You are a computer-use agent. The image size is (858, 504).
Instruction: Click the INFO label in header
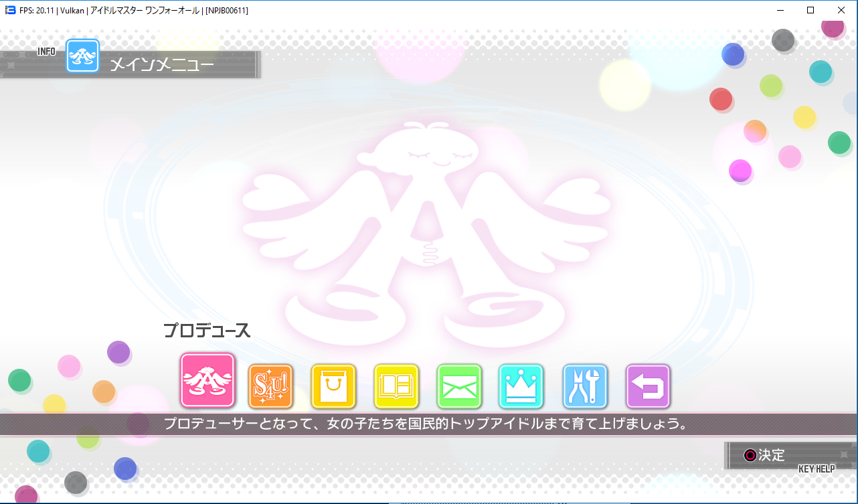point(46,52)
